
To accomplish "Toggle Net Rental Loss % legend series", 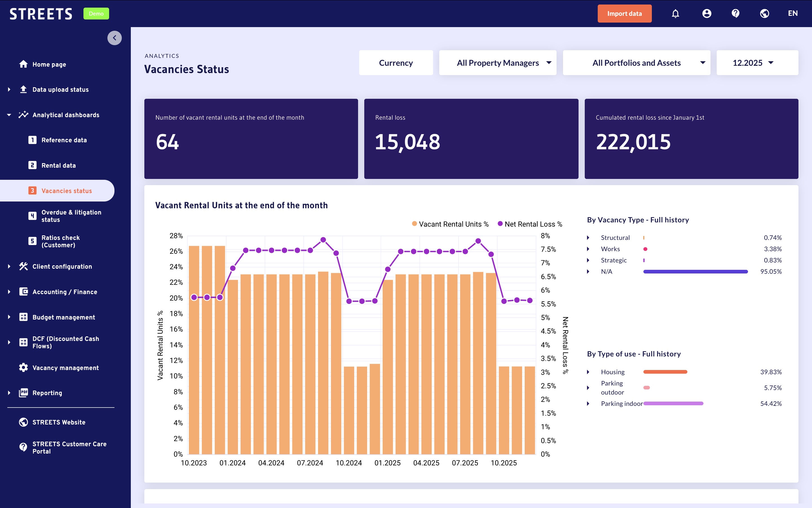I will point(530,224).
